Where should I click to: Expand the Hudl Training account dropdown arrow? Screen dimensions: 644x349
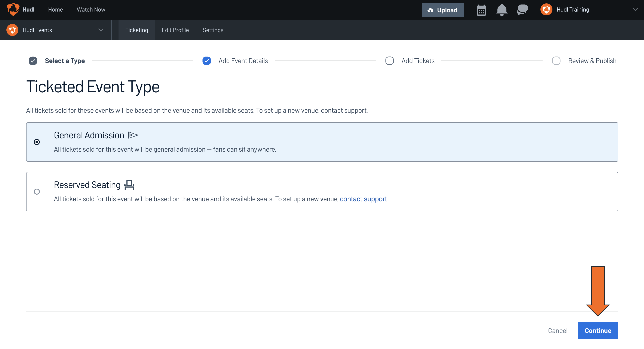click(x=635, y=9)
